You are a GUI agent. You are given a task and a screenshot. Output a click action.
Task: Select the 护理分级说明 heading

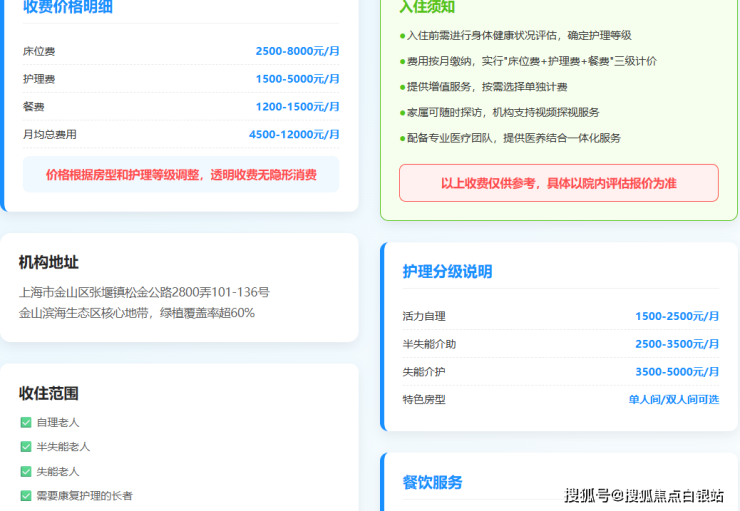[x=447, y=272]
